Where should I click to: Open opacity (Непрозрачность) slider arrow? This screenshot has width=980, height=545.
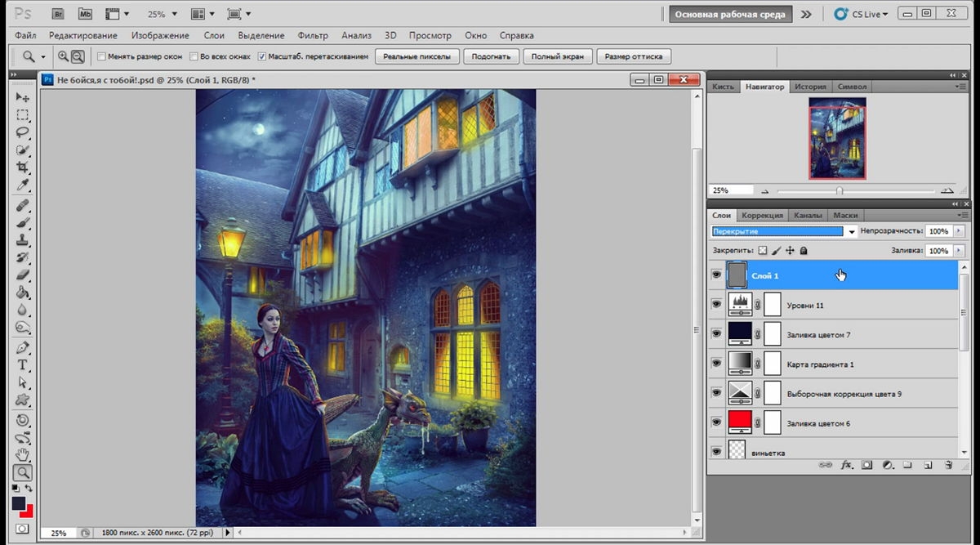point(958,232)
